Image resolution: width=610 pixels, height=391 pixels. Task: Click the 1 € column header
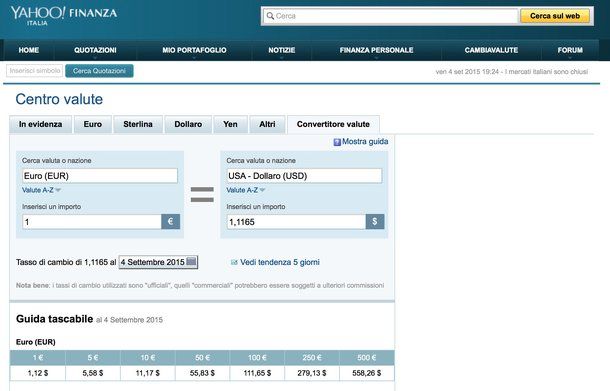point(38,358)
